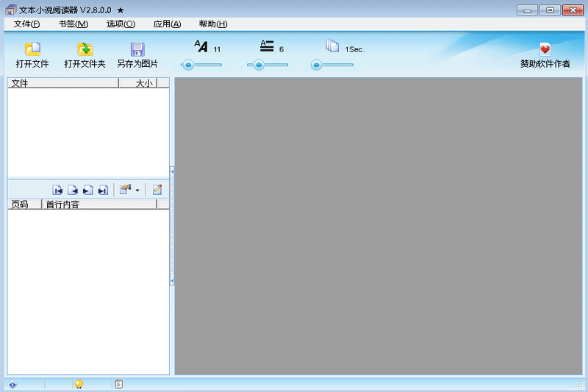588x392 pixels.
Task: Click Open Folder (打开文件夹) toolbar icon
Action: [x=85, y=49]
